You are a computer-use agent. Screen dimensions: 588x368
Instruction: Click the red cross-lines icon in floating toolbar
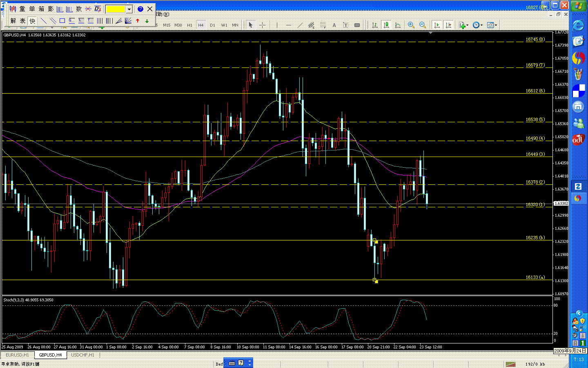pyautogui.click(x=88, y=9)
